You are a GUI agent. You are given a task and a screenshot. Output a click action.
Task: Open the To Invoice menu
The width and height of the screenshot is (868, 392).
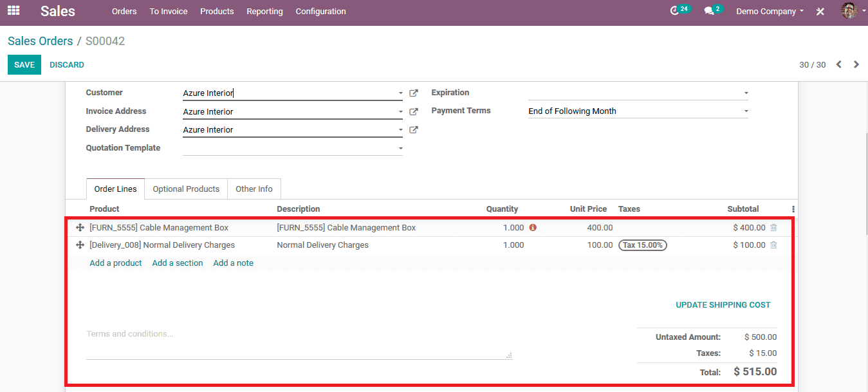[169, 11]
